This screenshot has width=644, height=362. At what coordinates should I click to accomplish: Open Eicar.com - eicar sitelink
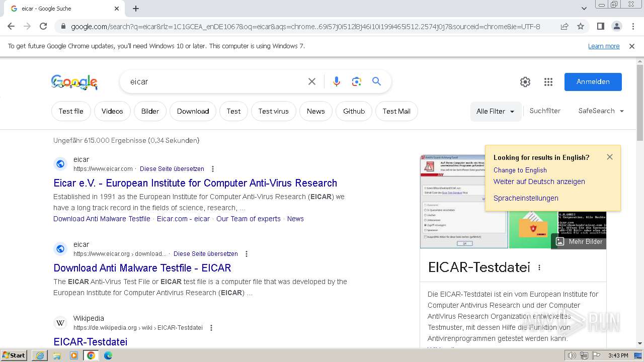coord(183,219)
